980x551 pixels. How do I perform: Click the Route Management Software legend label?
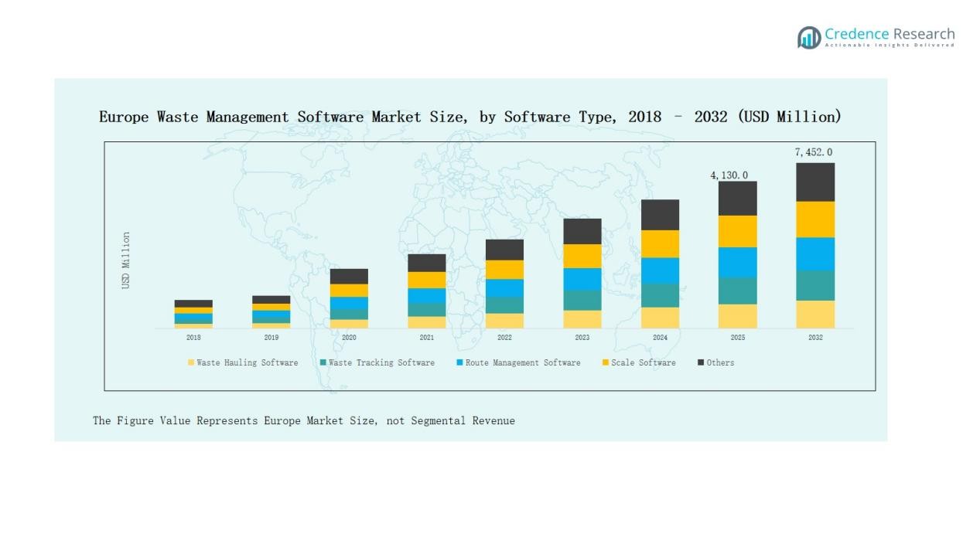(x=522, y=362)
